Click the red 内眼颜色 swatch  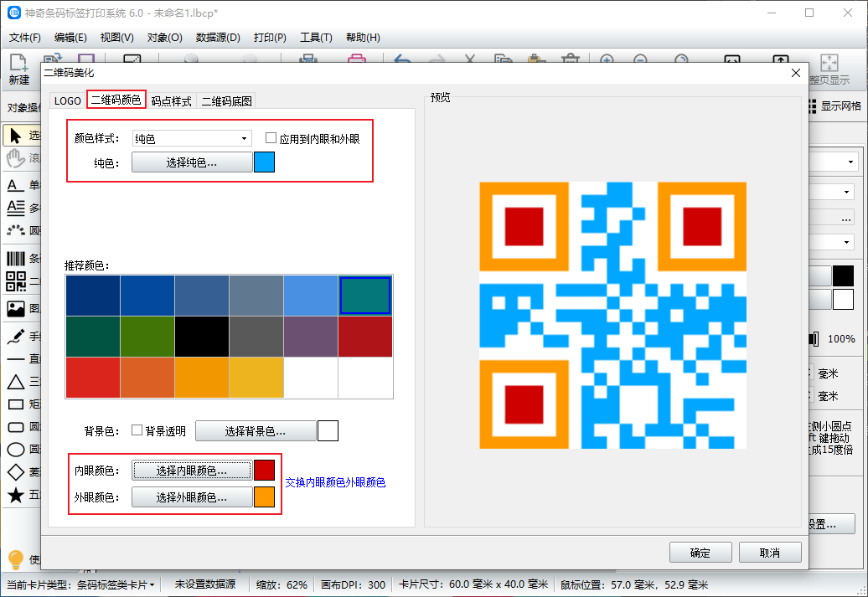[264, 471]
